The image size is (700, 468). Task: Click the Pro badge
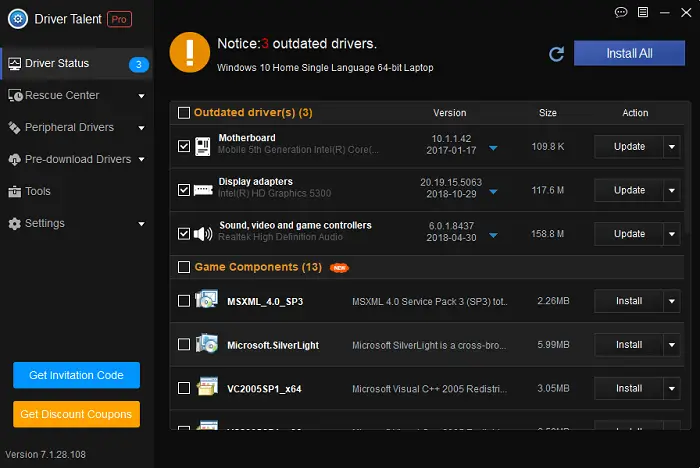coord(119,19)
